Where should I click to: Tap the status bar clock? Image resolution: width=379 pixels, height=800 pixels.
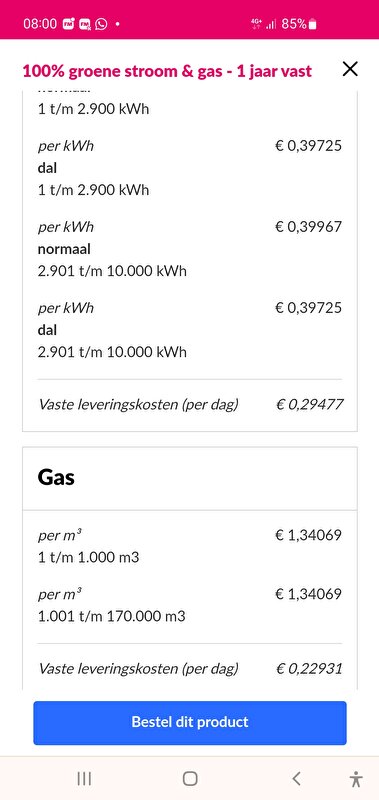(x=40, y=24)
